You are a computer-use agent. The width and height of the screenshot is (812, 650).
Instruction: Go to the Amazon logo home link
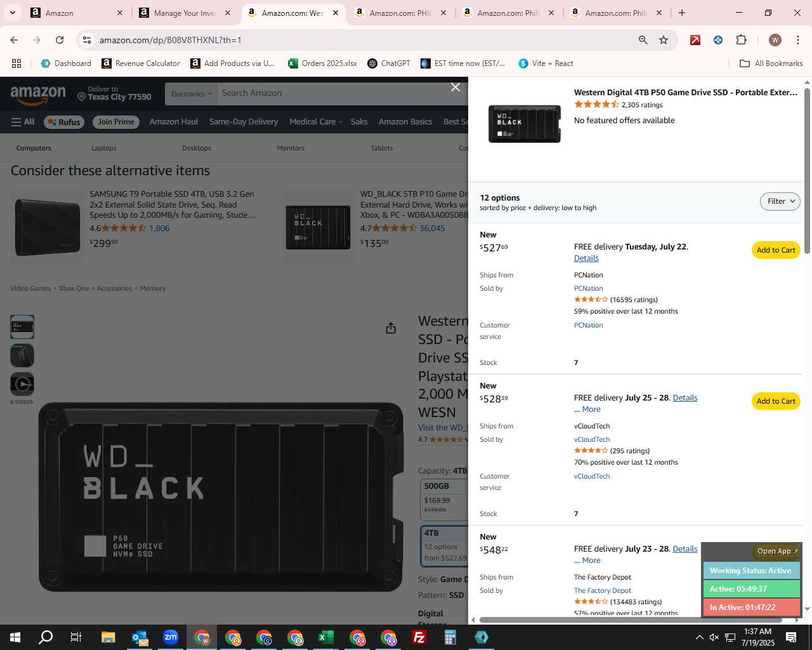point(38,95)
